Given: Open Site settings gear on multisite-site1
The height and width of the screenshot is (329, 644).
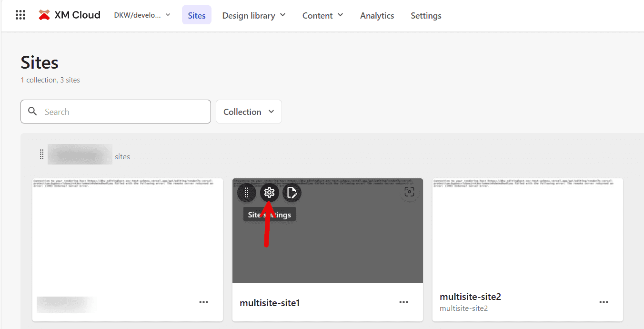Looking at the screenshot, I should pyautogui.click(x=269, y=193).
